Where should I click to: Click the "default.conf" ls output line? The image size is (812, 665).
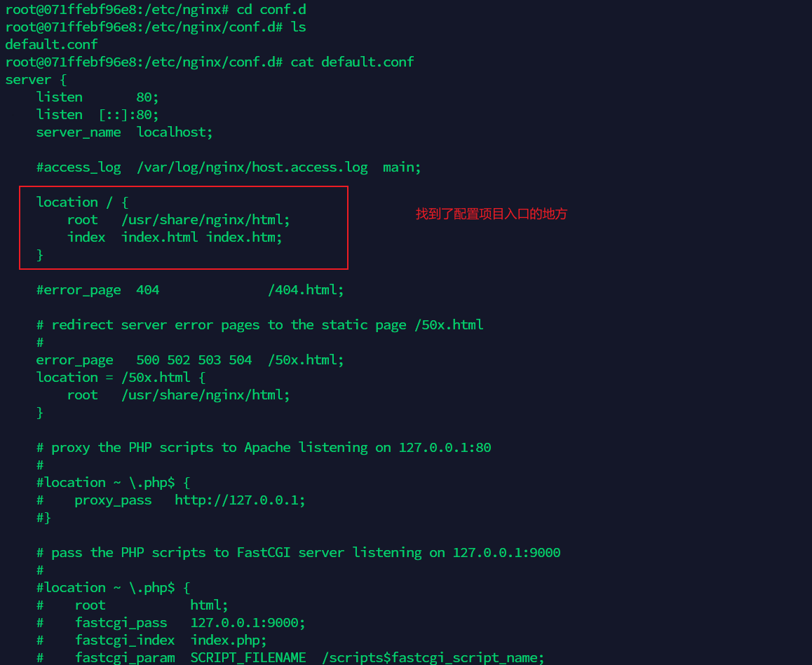pyautogui.click(x=51, y=45)
